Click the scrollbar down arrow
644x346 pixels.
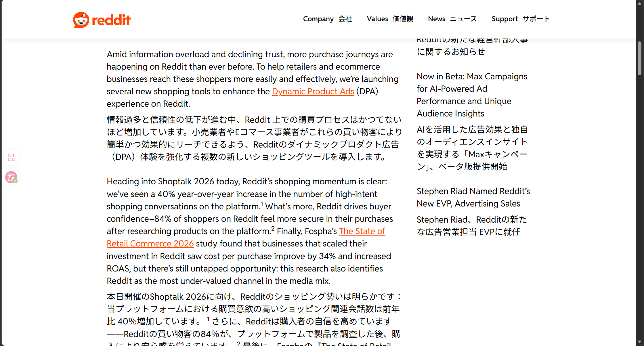coord(639,342)
